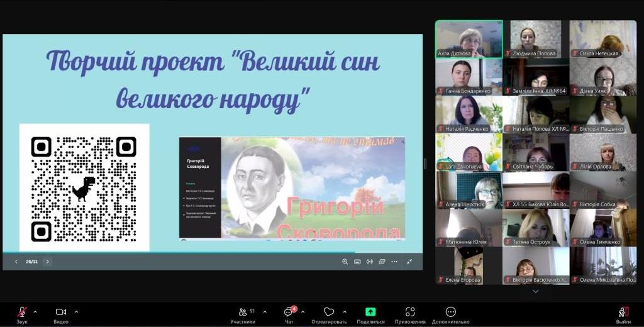Select Ольга Нетецкая's video tile

tap(603, 39)
